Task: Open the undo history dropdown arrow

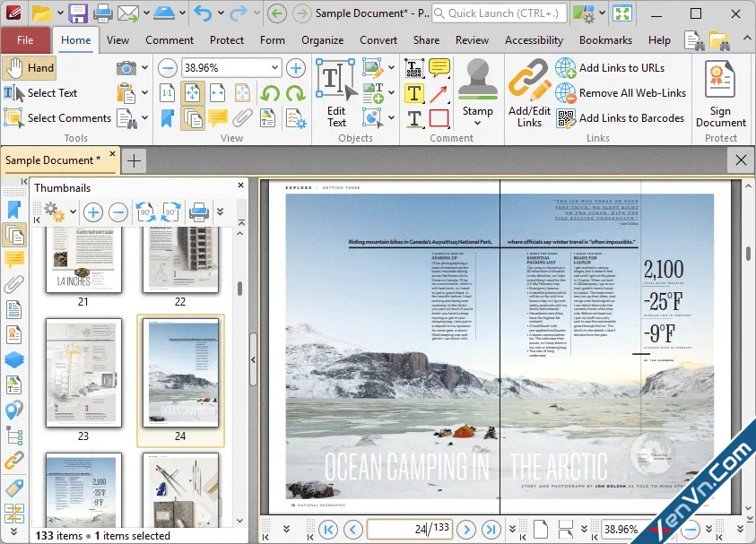Action: [x=221, y=13]
